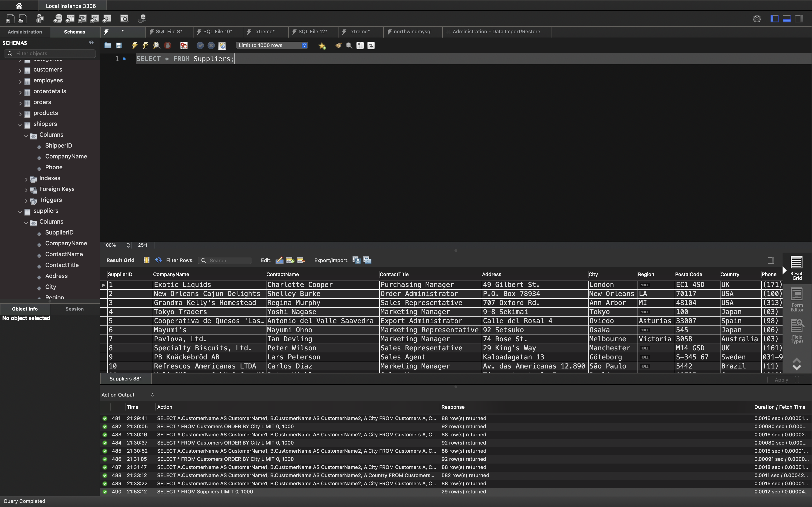The width and height of the screenshot is (812, 507).
Task: Click the Beautify query broom icon
Action: 338,45
